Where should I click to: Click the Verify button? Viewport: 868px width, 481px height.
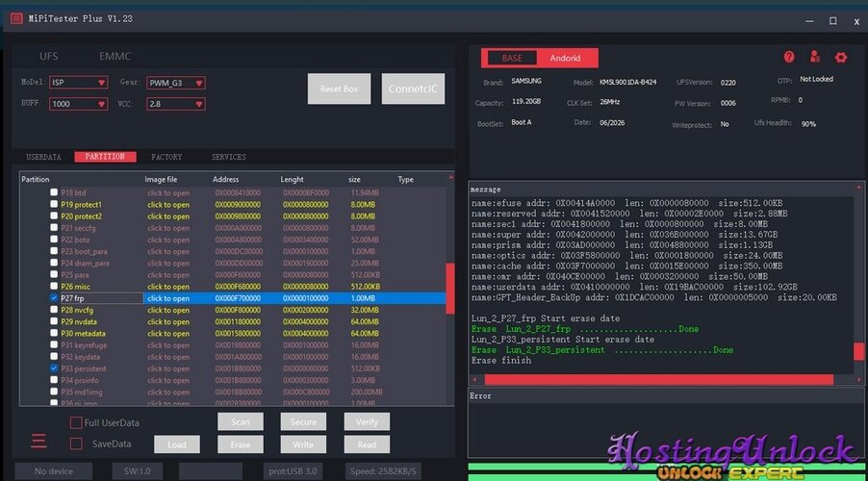coord(367,421)
